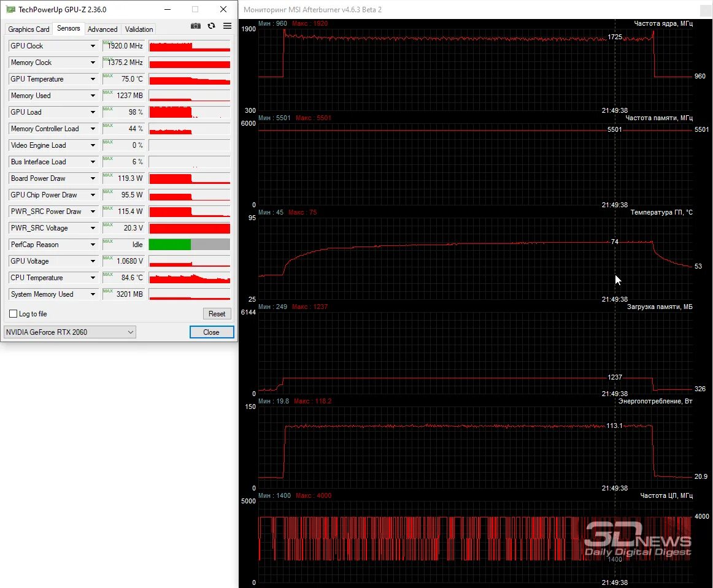Close the GPU-Z window with X
Image resolution: width=713 pixels, height=588 pixels.
point(223,9)
